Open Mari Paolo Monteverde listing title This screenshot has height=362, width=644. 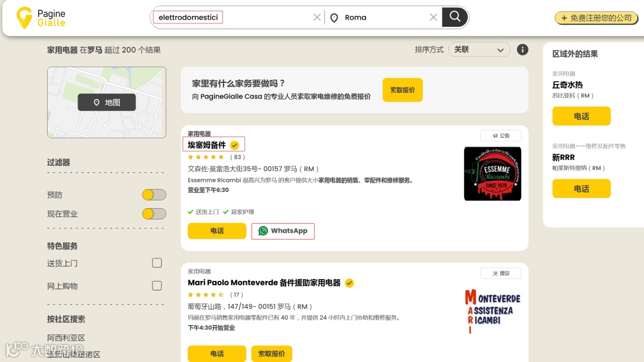[x=264, y=283]
